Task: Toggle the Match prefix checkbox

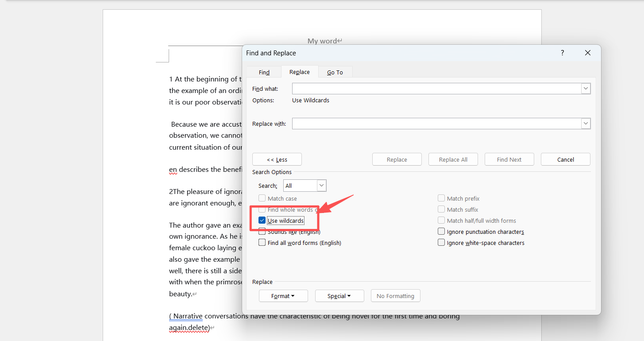Action: 441,198
